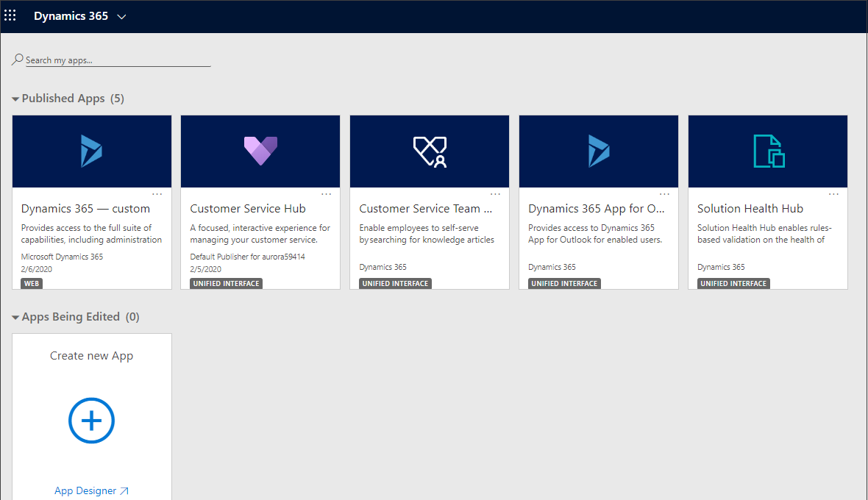The width and height of the screenshot is (868, 500).
Task: Click the plus icon to create a new app
Action: (91, 421)
